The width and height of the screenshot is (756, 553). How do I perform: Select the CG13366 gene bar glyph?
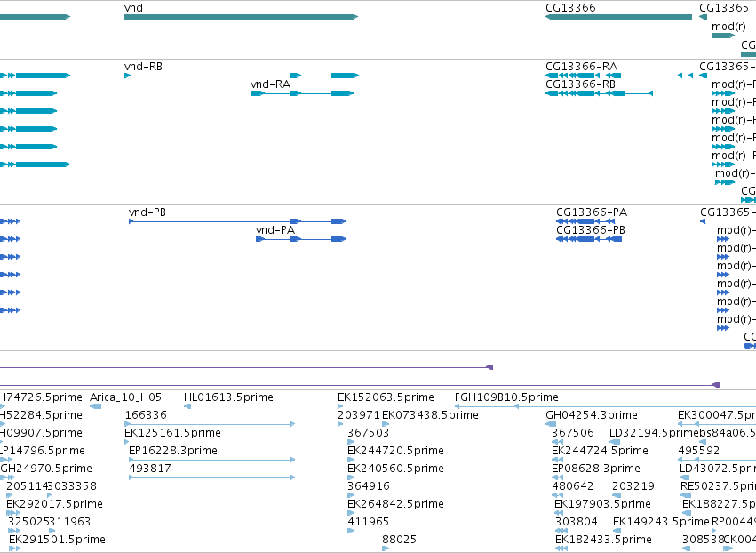pyautogui.click(x=618, y=17)
